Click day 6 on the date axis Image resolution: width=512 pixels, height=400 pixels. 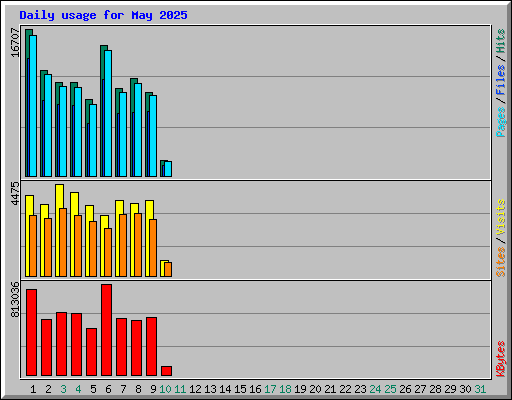click(108, 389)
